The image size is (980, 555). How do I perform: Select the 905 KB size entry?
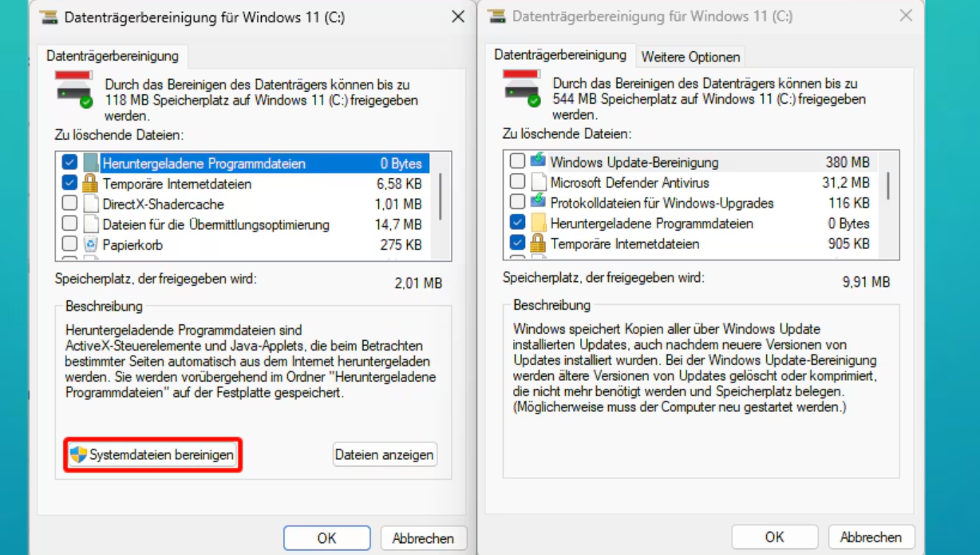coord(848,244)
